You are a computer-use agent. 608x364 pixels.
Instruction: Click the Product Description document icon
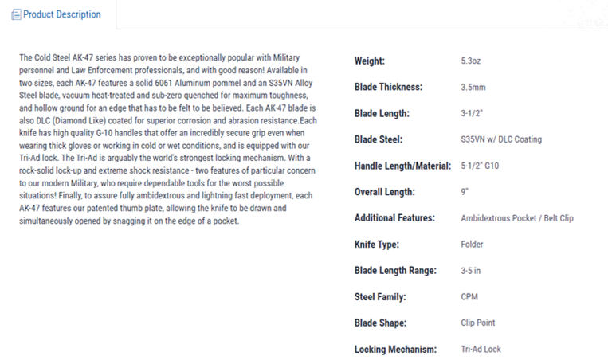(x=16, y=14)
